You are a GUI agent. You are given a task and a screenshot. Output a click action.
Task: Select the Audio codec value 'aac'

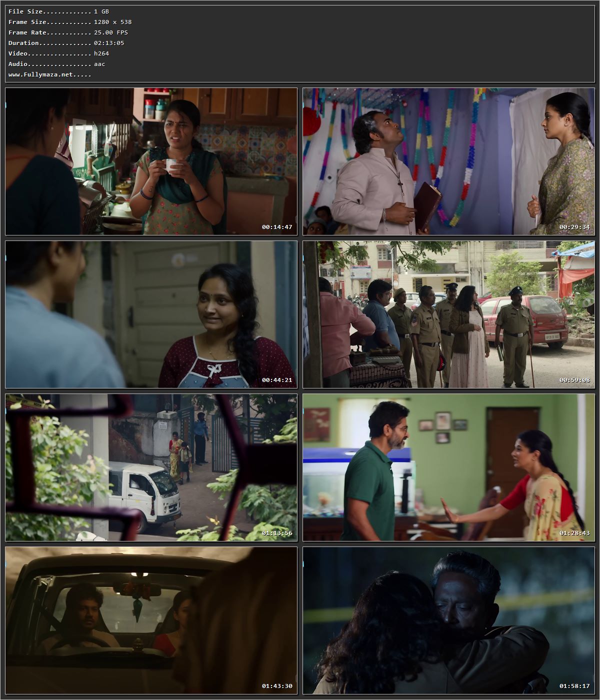point(99,64)
